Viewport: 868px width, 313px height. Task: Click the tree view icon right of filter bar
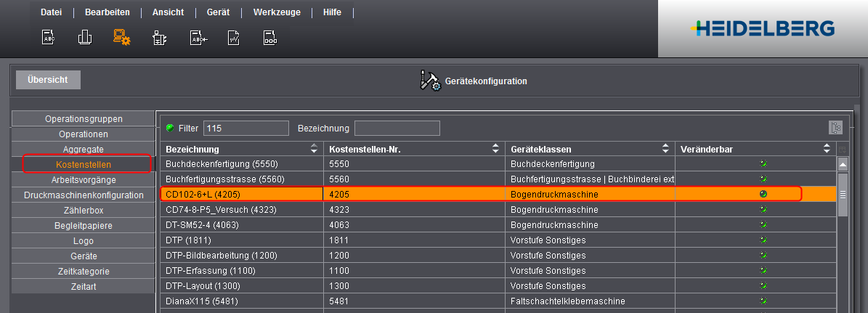(835, 128)
